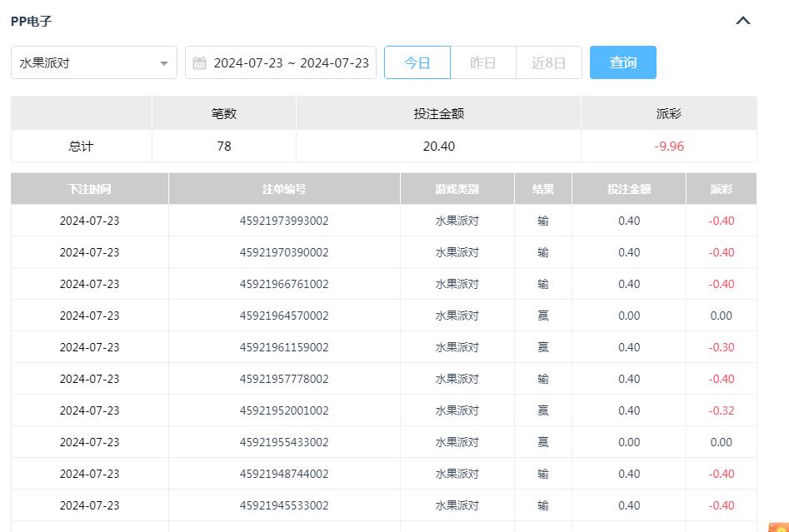Choose the 近8日 filter tab
The image size is (789, 532).
click(x=548, y=62)
